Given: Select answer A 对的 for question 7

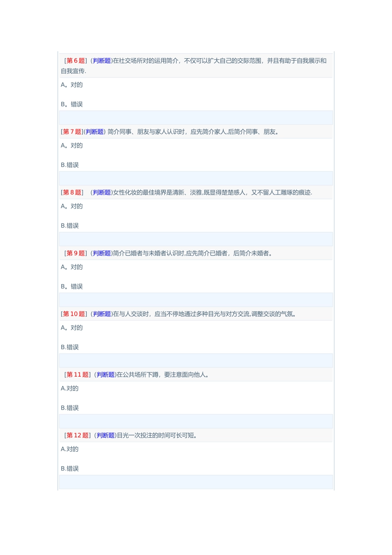Looking at the screenshot, I should [72, 145].
